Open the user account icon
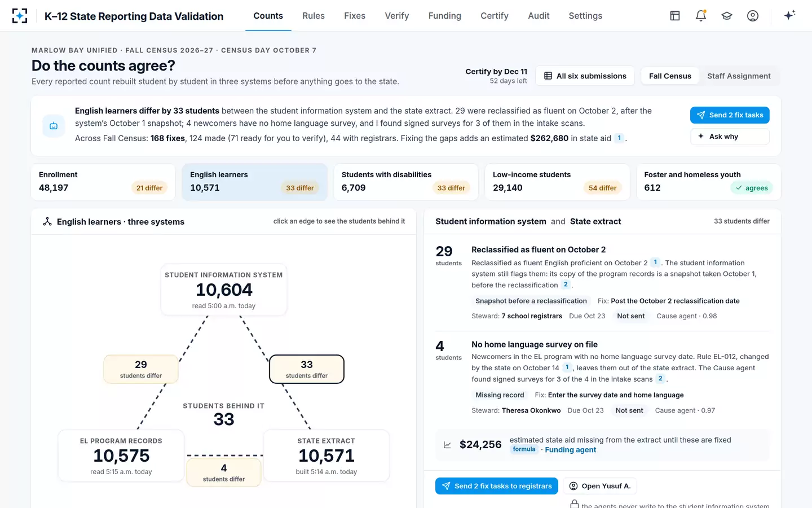This screenshot has height=508, width=812. click(x=753, y=16)
